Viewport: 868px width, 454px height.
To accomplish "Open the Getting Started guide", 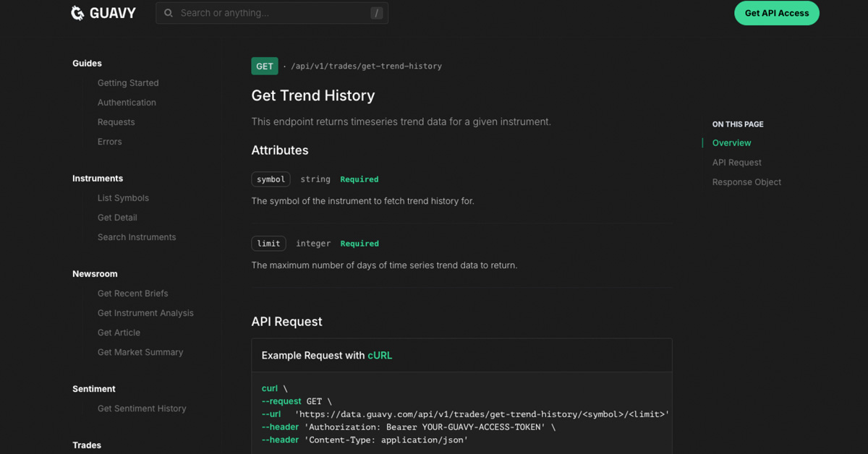I will (128, 83).
